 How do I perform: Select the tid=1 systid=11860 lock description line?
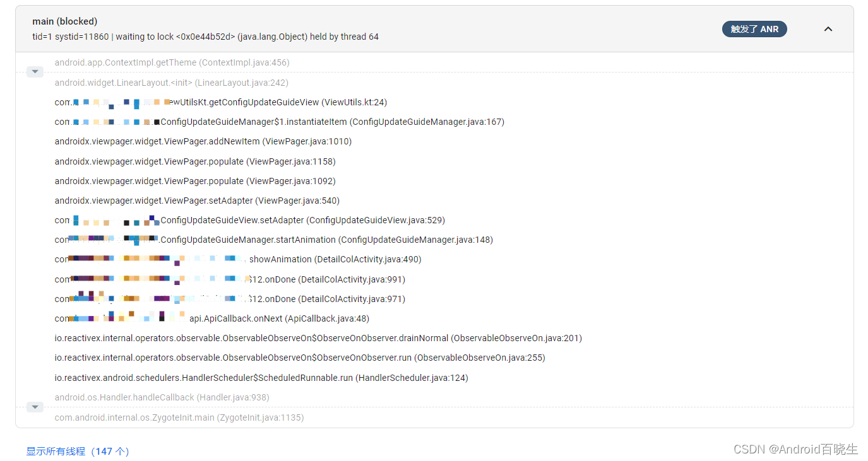pos(206,37)
